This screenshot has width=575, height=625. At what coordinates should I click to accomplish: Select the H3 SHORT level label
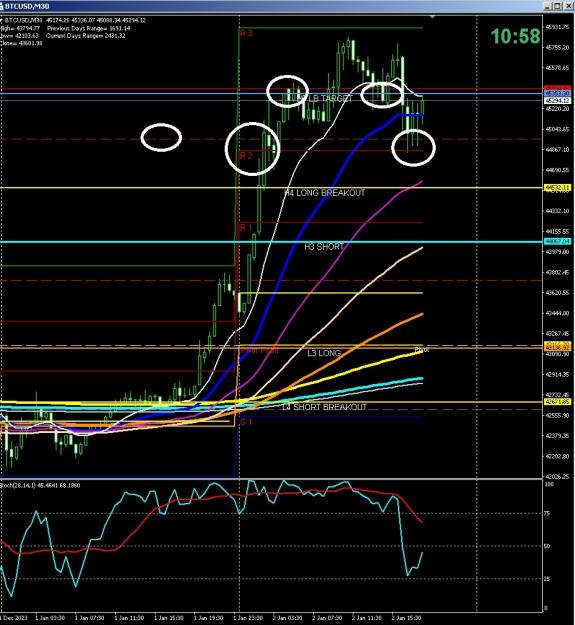click(x=324, y=247)
